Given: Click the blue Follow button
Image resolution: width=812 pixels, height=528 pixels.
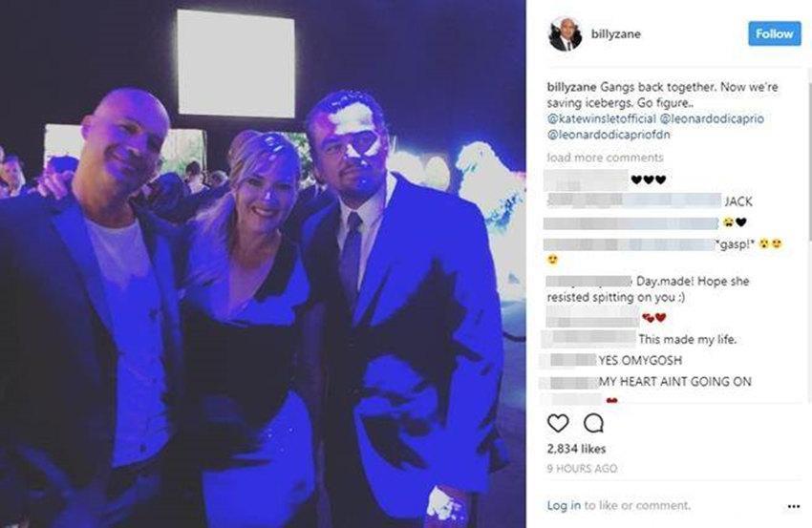Looking at the screenshot, I should 774,33.
